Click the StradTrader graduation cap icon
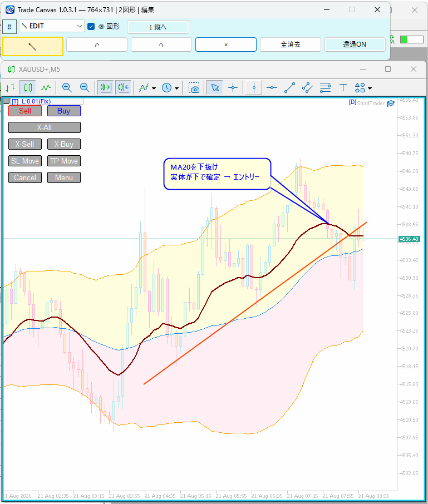The image size is (428, 504). point(391,103)
